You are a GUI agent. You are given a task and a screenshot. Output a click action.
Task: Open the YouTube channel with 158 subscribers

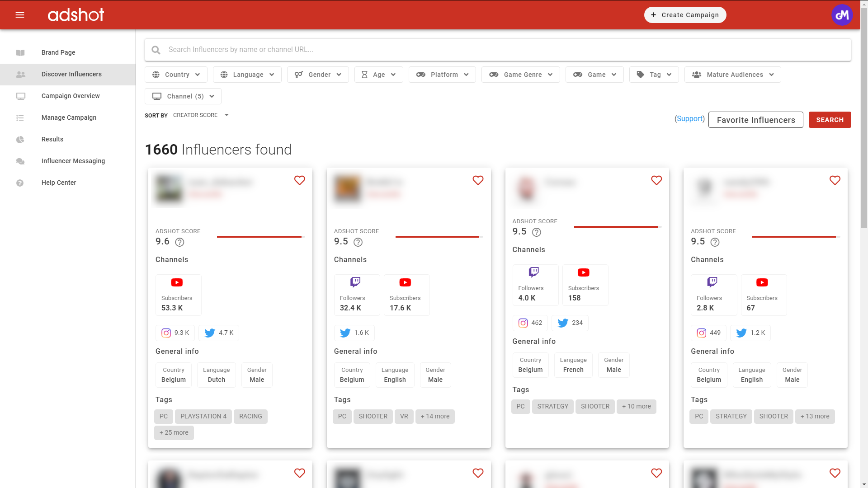point(585,285)
